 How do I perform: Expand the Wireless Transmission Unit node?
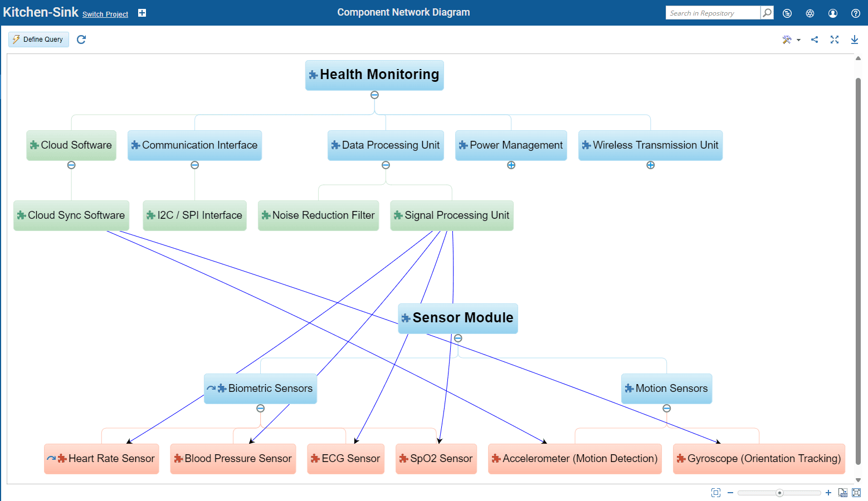coord(650,165)
